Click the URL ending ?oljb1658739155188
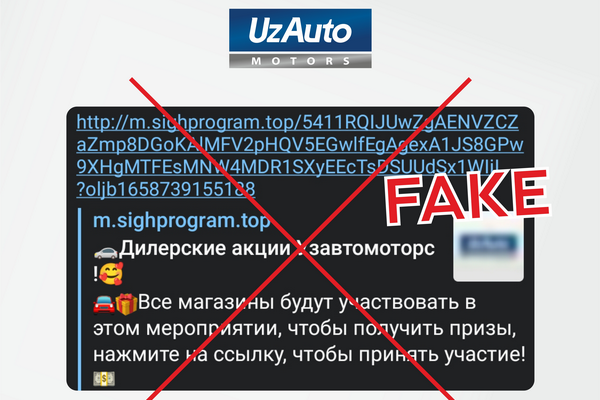Image resolution: width=600 pixels, height=400 pixels. click(166, 189)
